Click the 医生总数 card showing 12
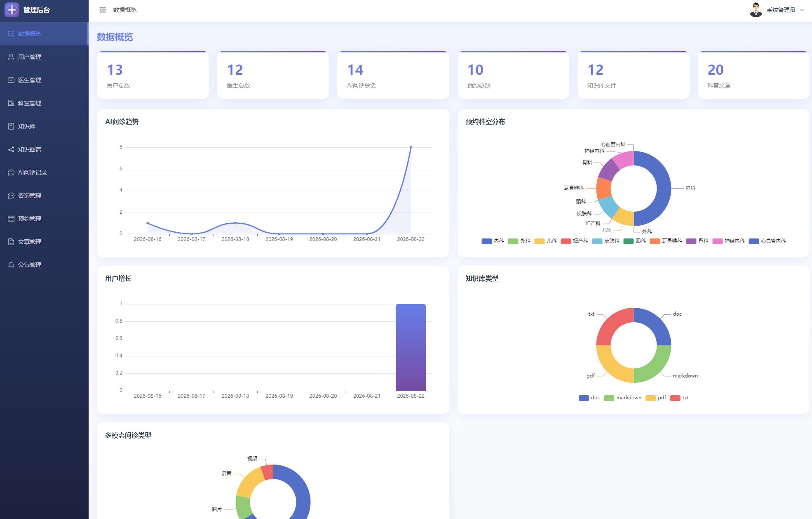This screenshot has width=812, height=519. tap(273, 75)
